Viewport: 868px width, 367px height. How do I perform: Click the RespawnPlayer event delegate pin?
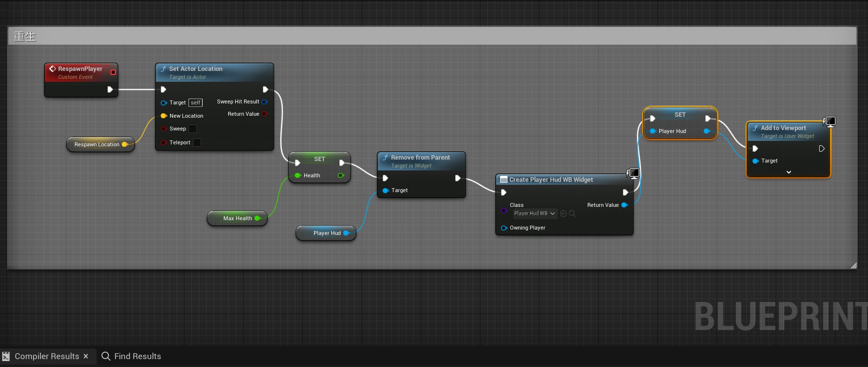point(113,72)
